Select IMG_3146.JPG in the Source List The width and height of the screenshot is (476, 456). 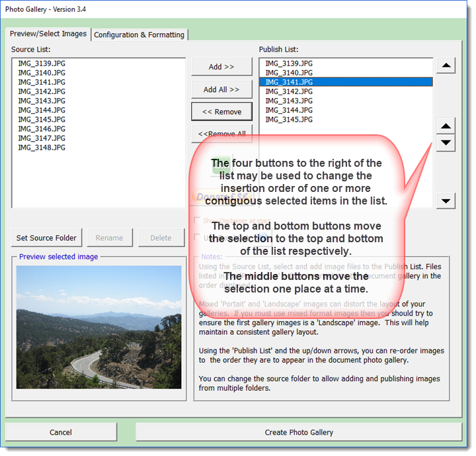[42, 129]
